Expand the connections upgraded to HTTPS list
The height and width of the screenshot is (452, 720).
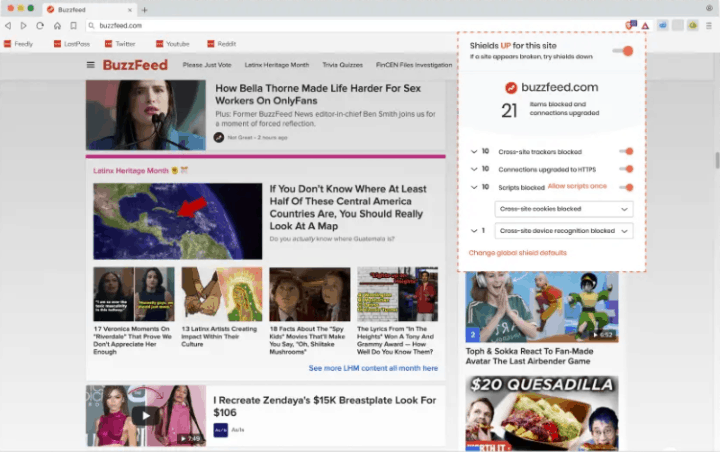click(x=474, y=169)
